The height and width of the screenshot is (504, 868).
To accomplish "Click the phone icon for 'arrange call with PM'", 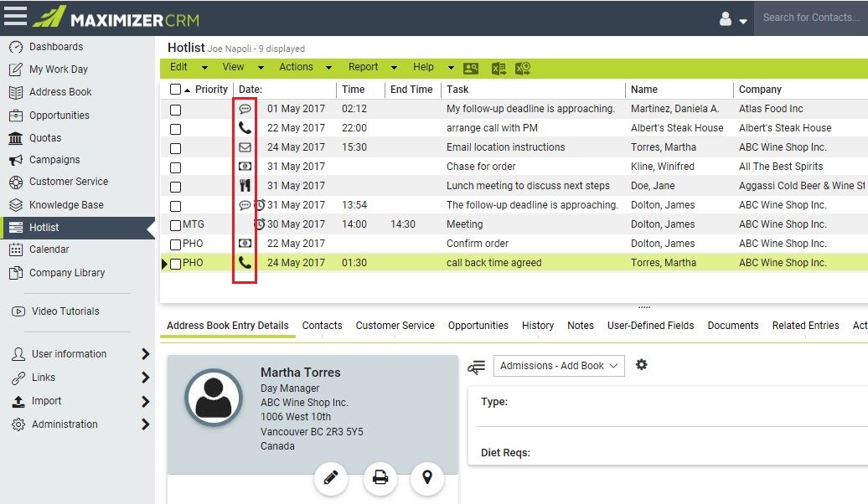I will click(x=245, y=128).
